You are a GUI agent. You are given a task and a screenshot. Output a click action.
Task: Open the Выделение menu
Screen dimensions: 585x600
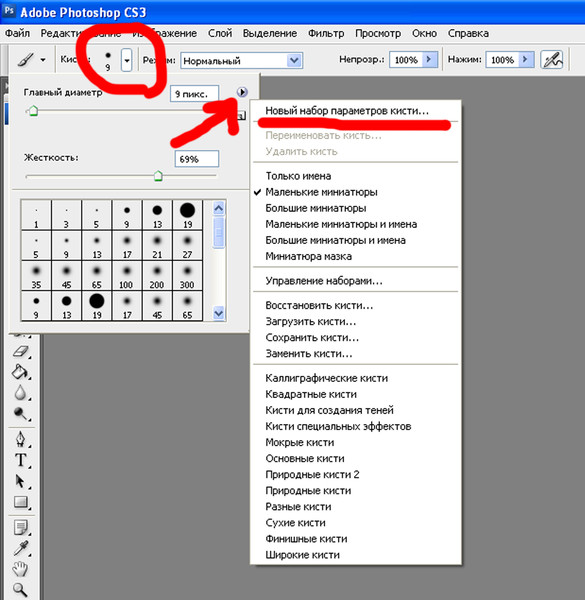pyautogui.click(x=270, y=34)
